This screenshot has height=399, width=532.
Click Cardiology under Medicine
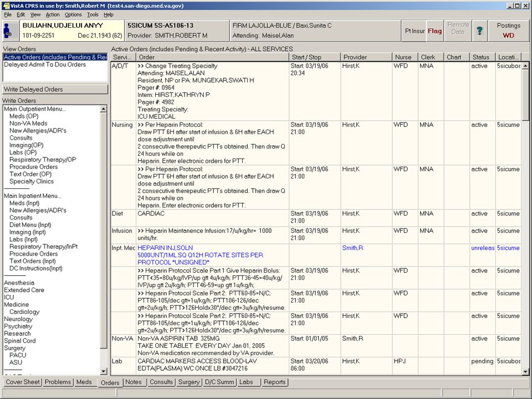[x=24, y=311]
